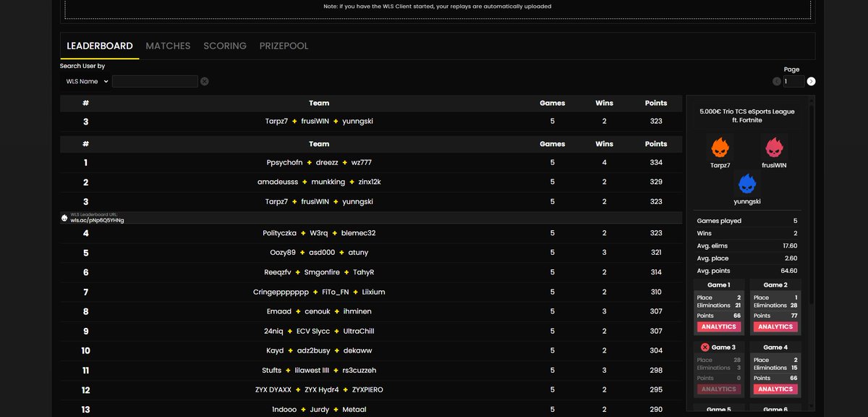Select player Oozy89 in rank 5 team

(x=283, y=253)
